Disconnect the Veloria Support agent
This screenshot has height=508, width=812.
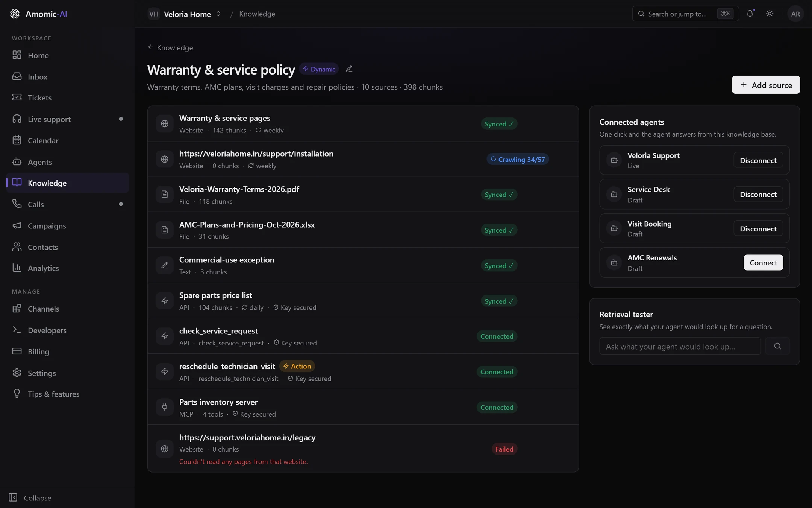pos(758,160)
